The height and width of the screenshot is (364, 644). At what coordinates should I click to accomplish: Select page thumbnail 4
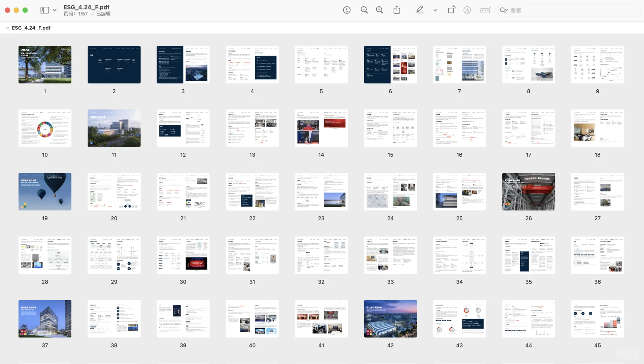[252, 65]
